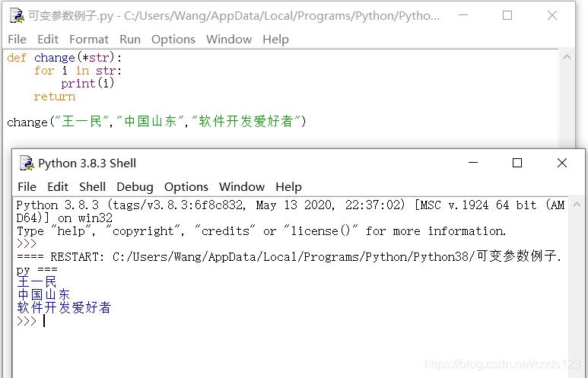Open Edit menu in Python Shell window
The width and height of the screenshot is (588, 378).
tap(58, 187)
